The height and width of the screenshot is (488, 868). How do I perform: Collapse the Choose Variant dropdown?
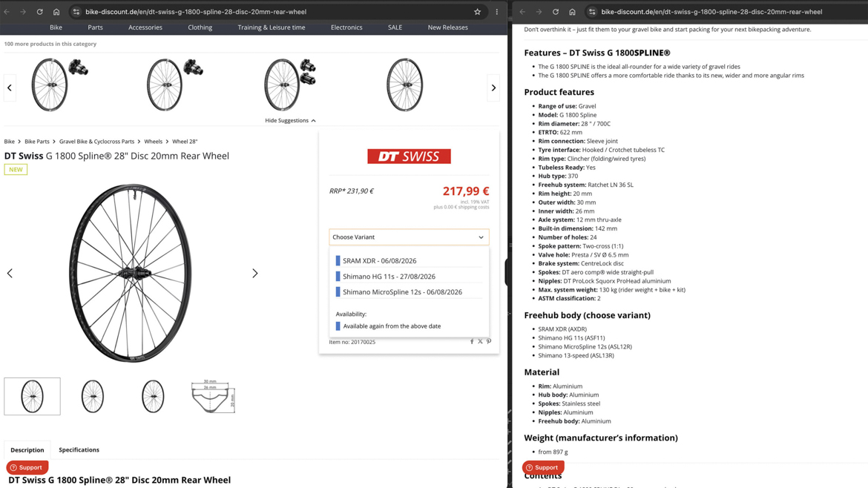[409, 237]
